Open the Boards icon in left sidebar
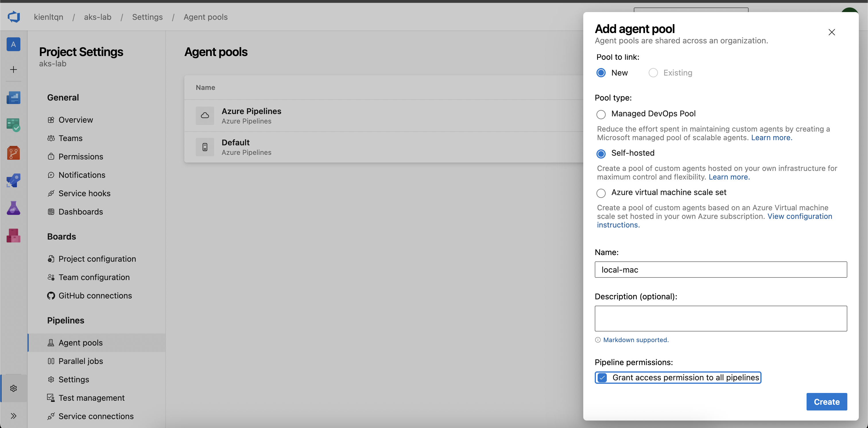The width and height of the screenshot is (868, 428). 13,125
